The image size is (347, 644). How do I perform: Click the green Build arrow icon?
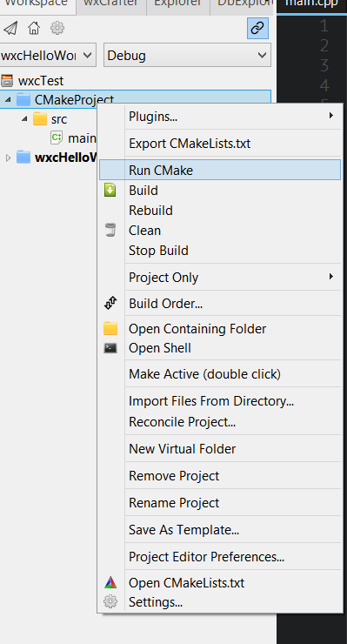110,191
